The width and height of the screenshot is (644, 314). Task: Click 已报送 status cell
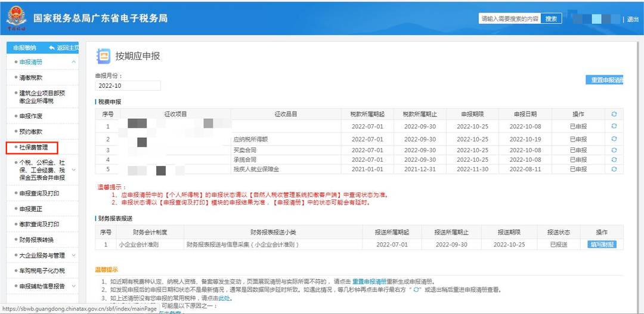coord(559,245)
